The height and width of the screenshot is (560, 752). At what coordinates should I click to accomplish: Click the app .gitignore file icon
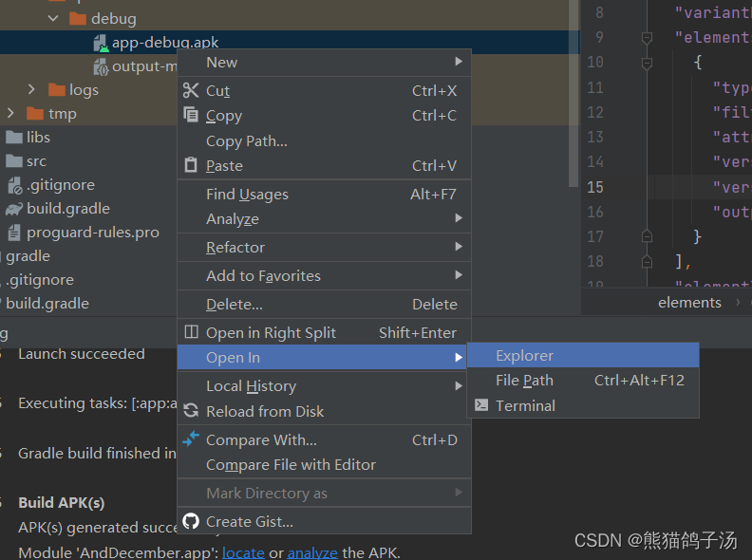pos(15,185)
